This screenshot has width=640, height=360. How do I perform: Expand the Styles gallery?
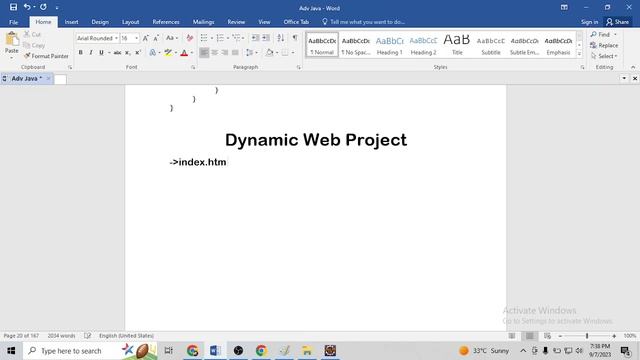pyautogui.click(x=579, y=53)
